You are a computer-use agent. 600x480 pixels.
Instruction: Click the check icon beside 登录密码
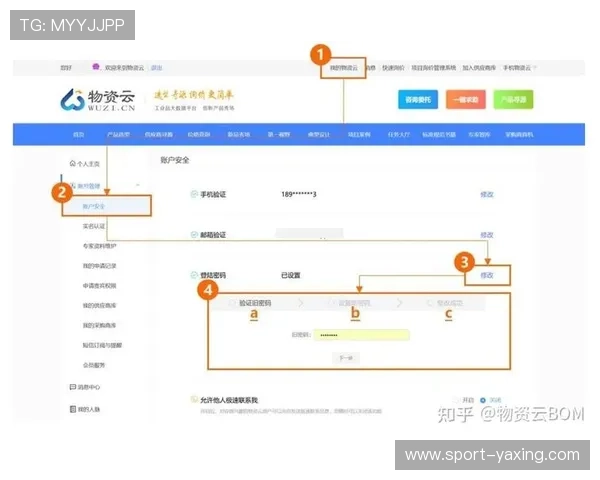pos(194,275)
